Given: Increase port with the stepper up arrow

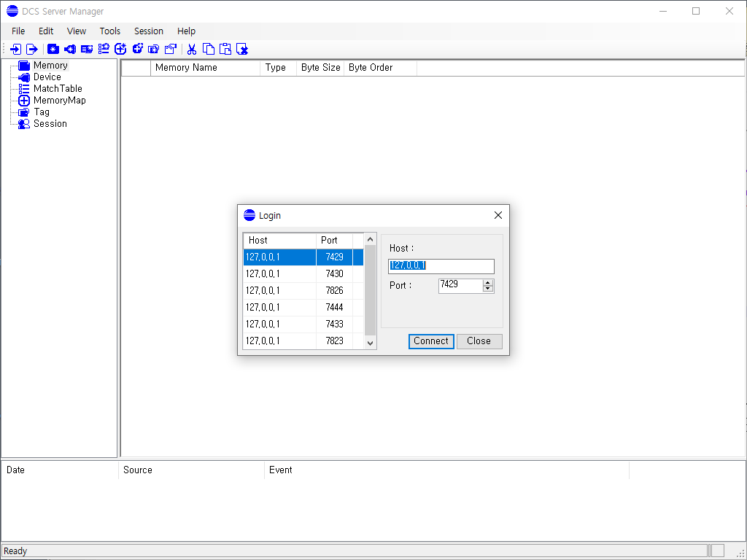Looking at the screenshot, I should (x=488, y=283).
